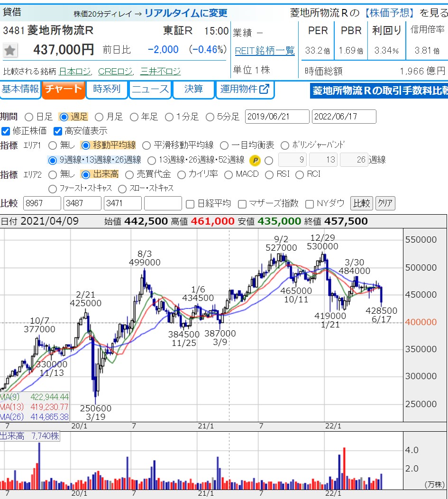Click the comparison code field containing 8967
This screenshot has width=448, height=499.
(x=42, y=204)
